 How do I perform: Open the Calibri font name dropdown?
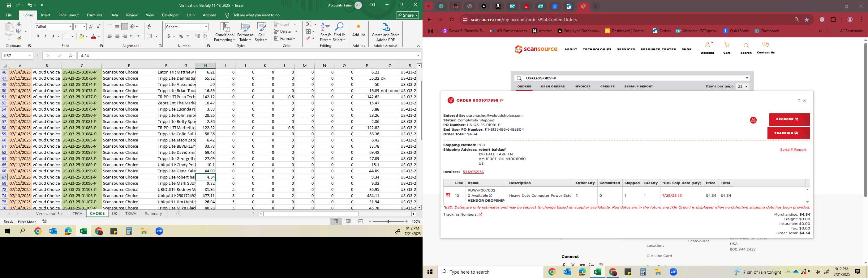click(70, 27)
